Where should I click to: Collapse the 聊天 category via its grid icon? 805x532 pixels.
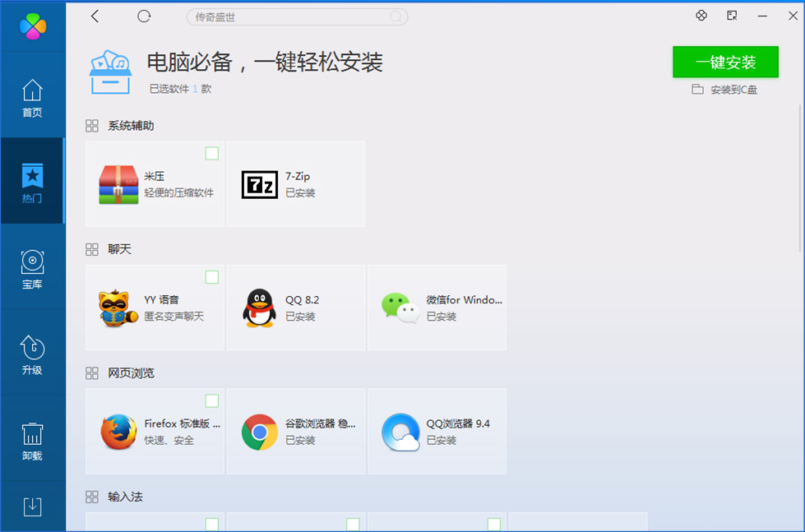coord(91,248)
